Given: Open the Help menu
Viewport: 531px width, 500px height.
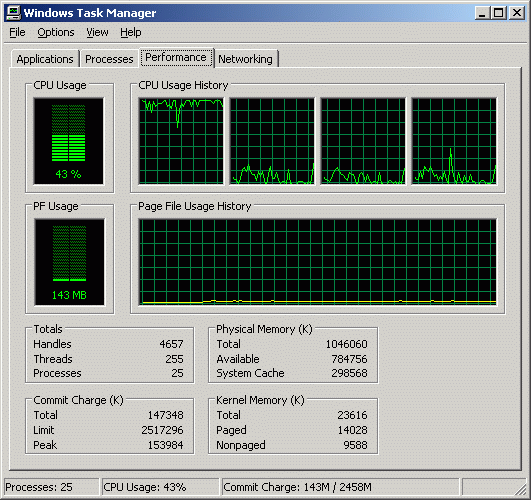Looking at the screenshot, I should 131,33.
